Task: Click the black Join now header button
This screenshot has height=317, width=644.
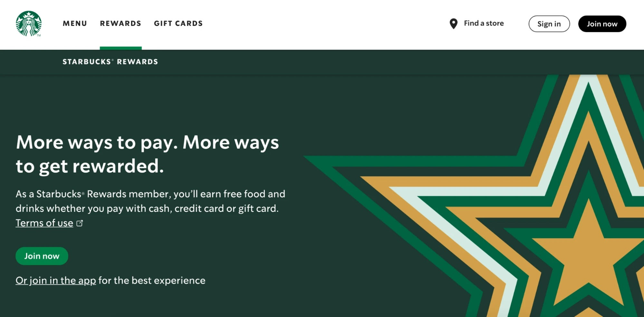Action: click(x=602, y=24)
